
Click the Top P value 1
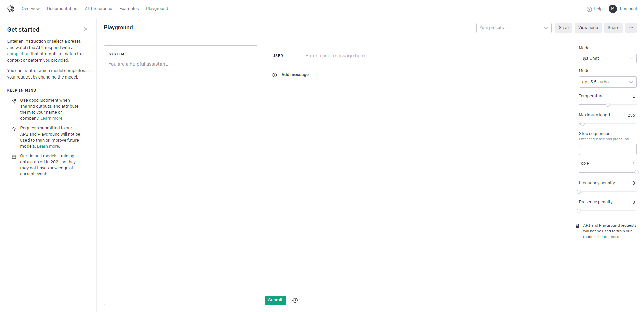point(633,164)
